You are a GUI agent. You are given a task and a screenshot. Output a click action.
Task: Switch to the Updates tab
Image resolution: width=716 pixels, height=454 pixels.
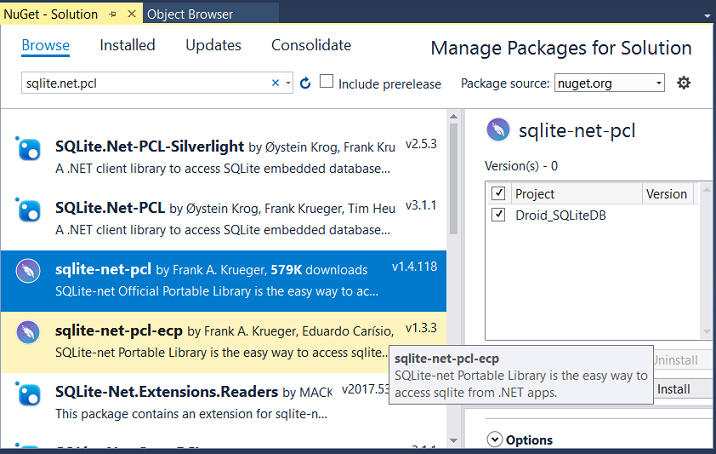tap(213, 45)
